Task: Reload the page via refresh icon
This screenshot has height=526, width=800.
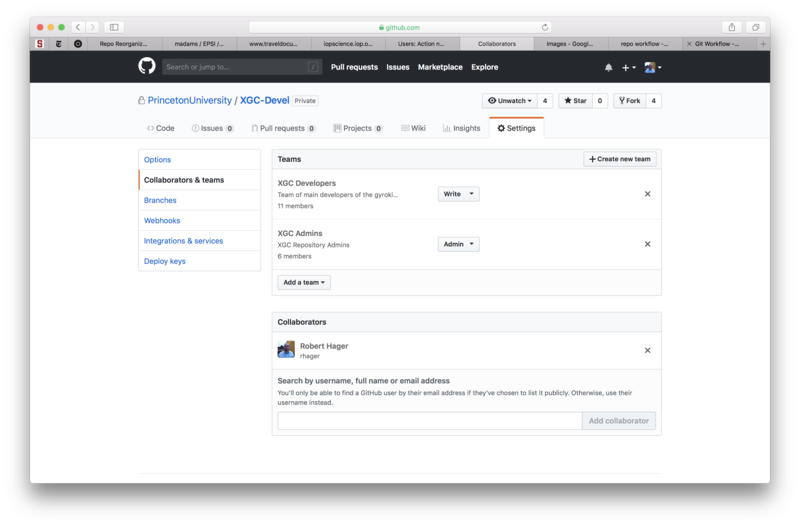Action: 545,27
